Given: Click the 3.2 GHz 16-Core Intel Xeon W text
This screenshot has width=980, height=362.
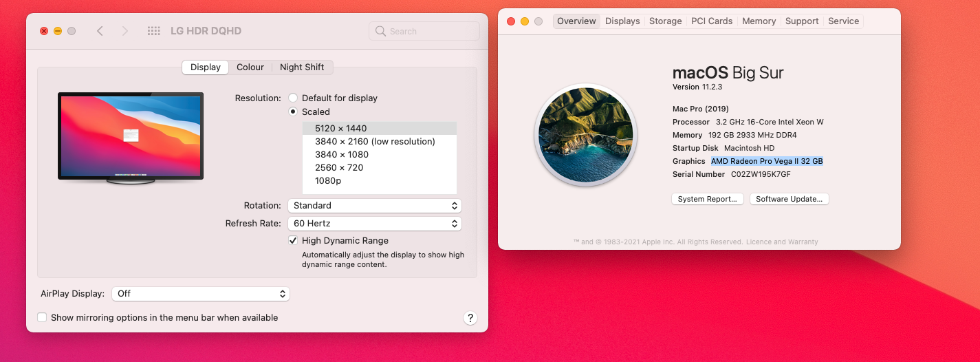Looking at the screenshot, I should [770, 122].
